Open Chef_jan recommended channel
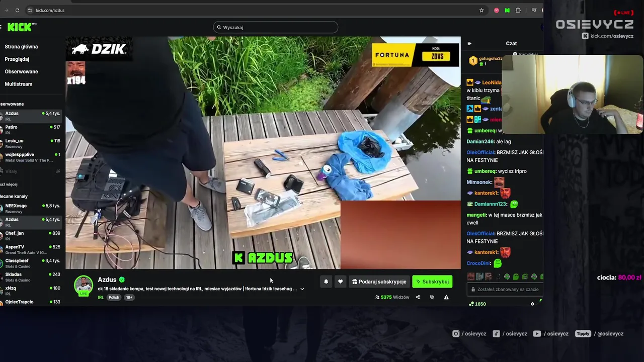The height and width of the screenshot is (362, 644). (31, 235)
